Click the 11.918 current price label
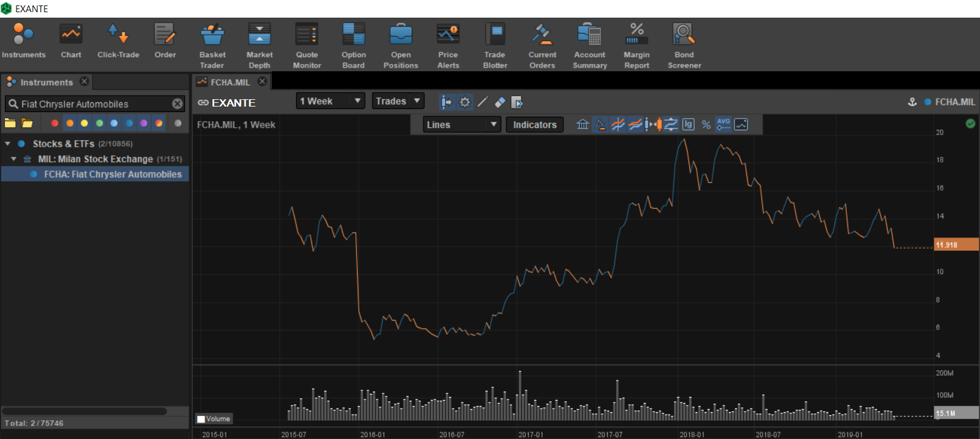This screenshot has height=439, width=980. click(956, 245)
